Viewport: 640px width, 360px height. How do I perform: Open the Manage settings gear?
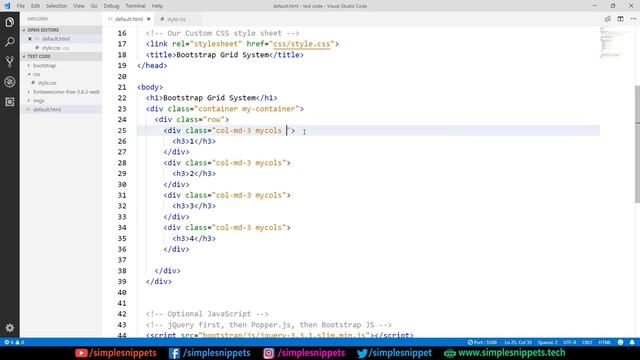point(9,327)
